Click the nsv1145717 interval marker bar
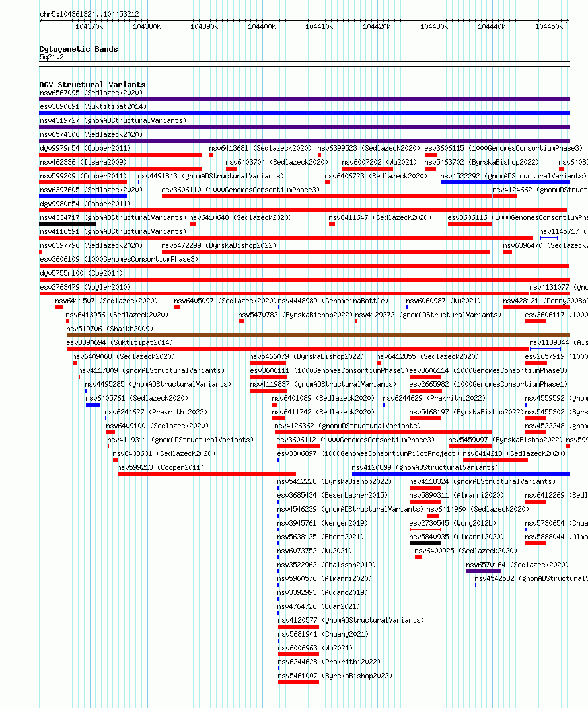The height and width of the screenshot is (708, 588). pos(549,238)
